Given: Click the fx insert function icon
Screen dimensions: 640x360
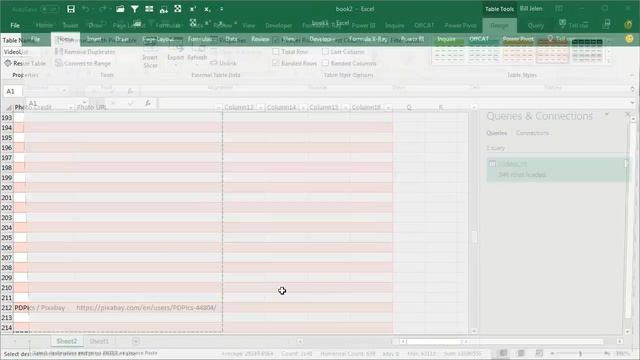Looking at the screenshot, I should click(148, 103).
